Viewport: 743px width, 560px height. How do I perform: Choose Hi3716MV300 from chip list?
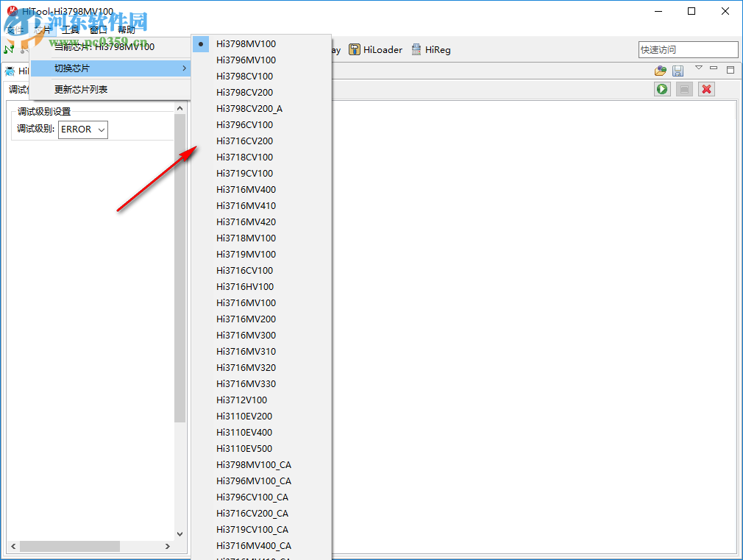coord(261,336)
